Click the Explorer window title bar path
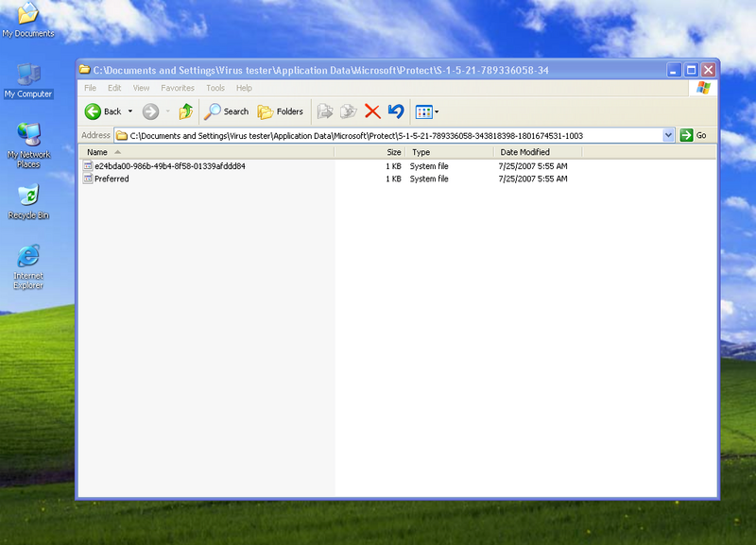The width and height of the screenshot is (756, 545). tap(320, 70)
